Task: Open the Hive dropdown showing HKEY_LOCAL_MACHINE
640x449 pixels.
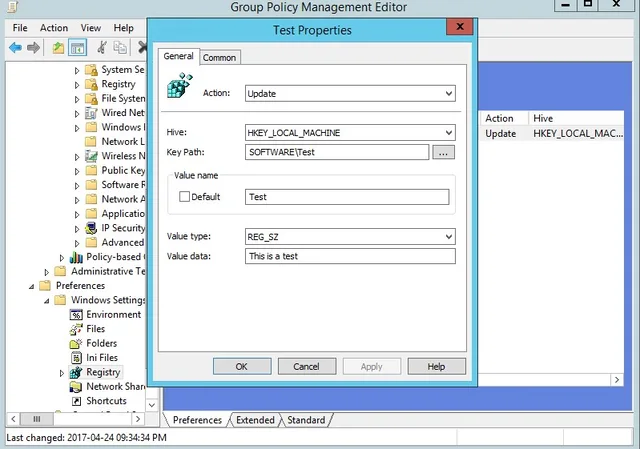Action: (350, 133)
